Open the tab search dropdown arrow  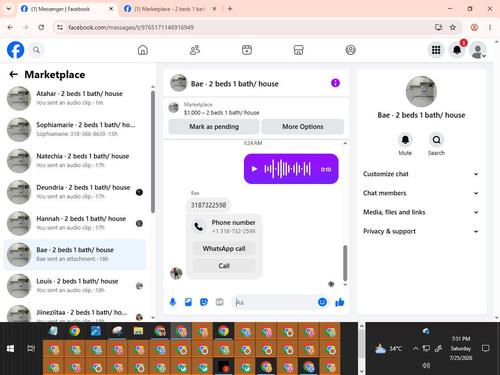[x=9, y=9]
